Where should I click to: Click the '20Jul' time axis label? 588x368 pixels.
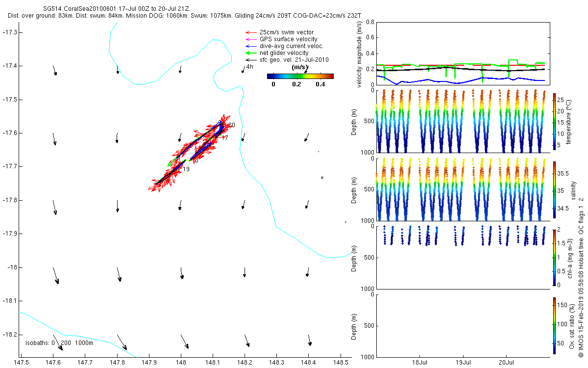pyautogui.click(x=507, y=363)
